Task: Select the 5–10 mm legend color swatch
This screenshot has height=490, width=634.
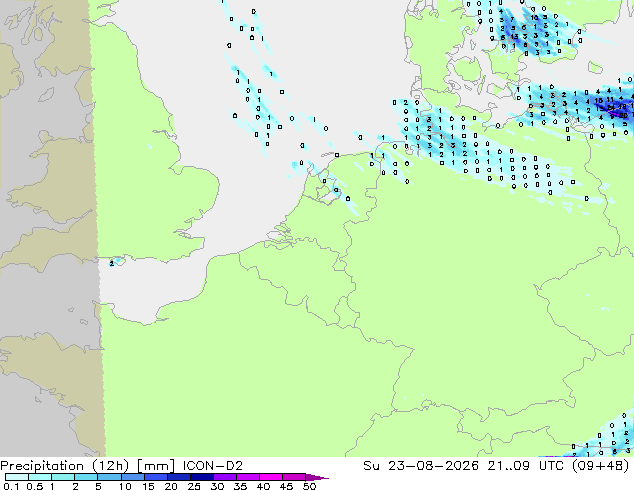Action: pos(109,477)
